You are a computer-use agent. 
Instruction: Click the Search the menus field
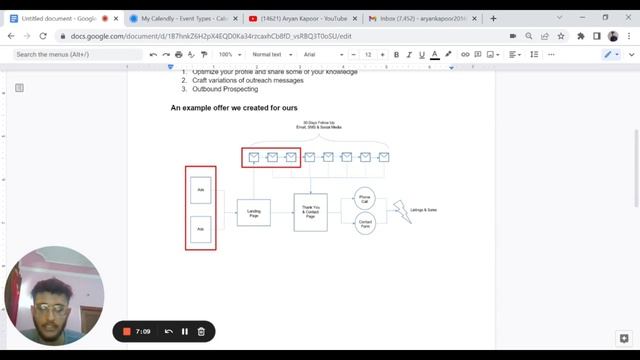(x=78, y=54)
